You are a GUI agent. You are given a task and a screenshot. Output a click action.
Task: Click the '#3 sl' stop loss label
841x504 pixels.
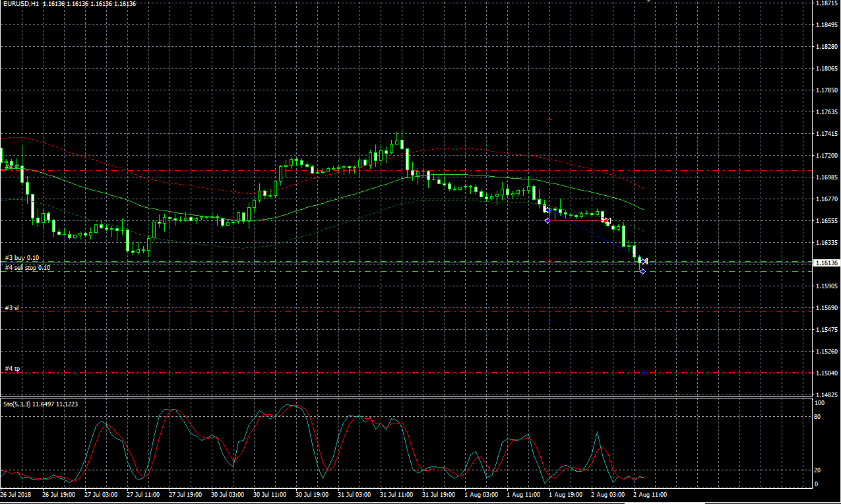pos(11,307)
